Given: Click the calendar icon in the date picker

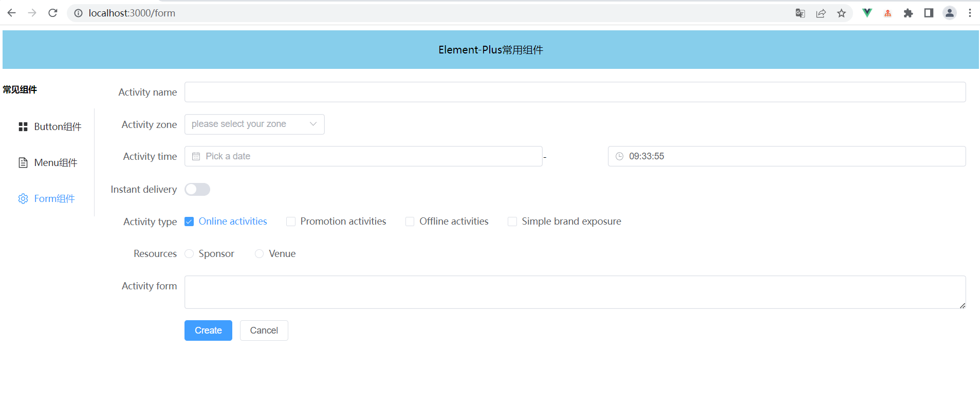Looking at the screenshot, I should (196, 156).
